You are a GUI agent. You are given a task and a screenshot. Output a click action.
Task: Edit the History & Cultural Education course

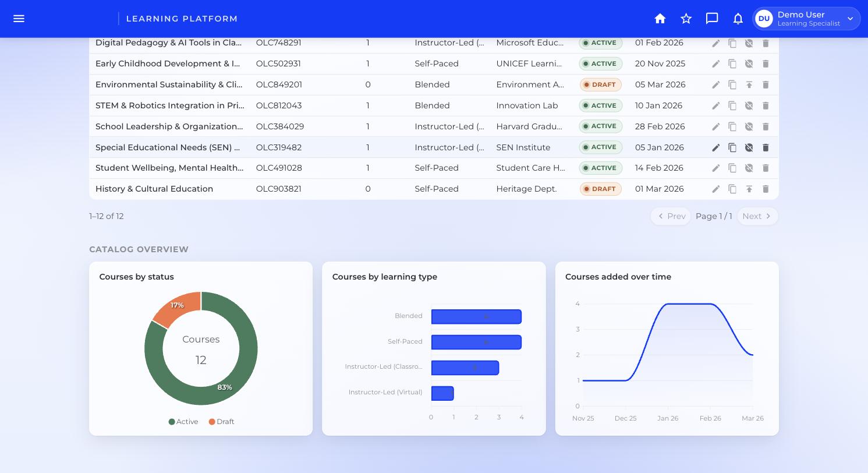point(716,189)
